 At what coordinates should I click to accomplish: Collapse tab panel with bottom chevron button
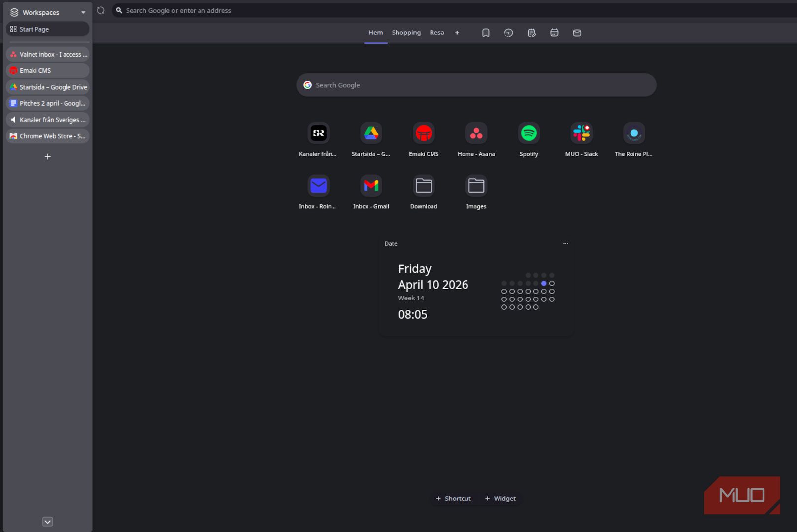point(48,522)
